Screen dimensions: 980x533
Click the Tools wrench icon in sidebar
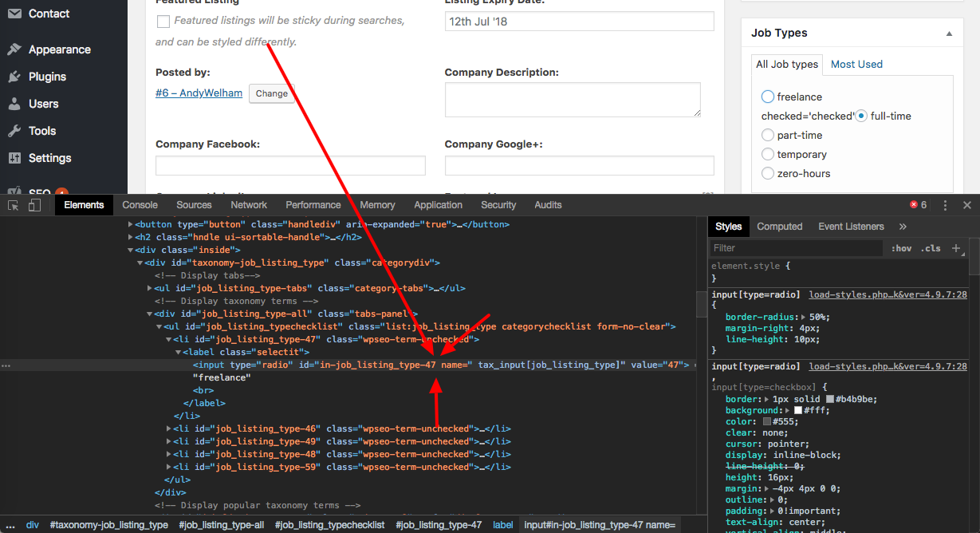14,131
